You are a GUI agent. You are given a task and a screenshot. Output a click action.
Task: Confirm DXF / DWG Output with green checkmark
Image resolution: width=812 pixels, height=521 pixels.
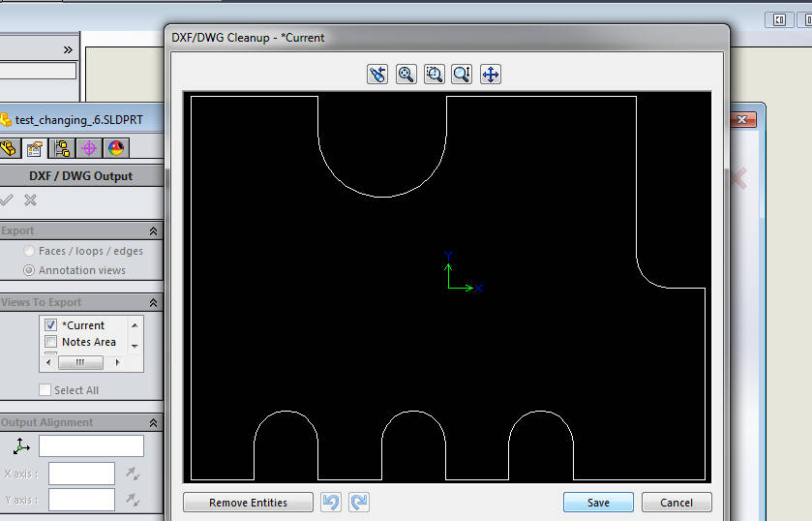[x=6, y=200]
